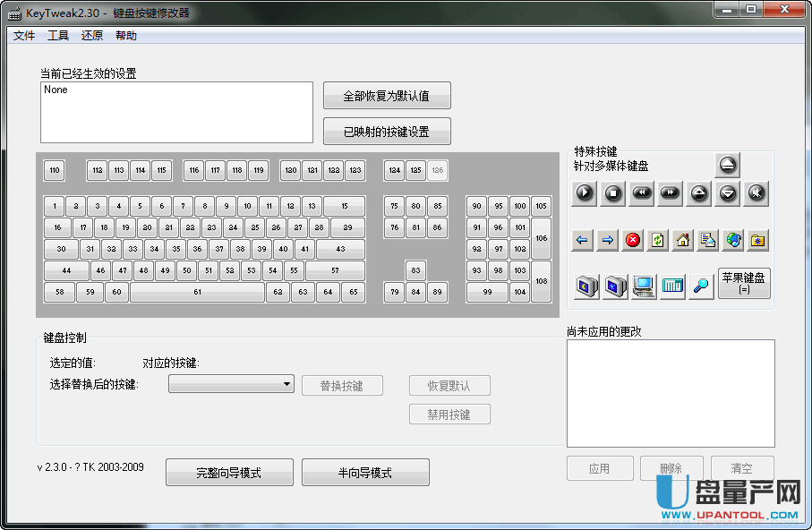Select the My Computer key icon
Screen dimensions: 812x530
tap(644, 286)
